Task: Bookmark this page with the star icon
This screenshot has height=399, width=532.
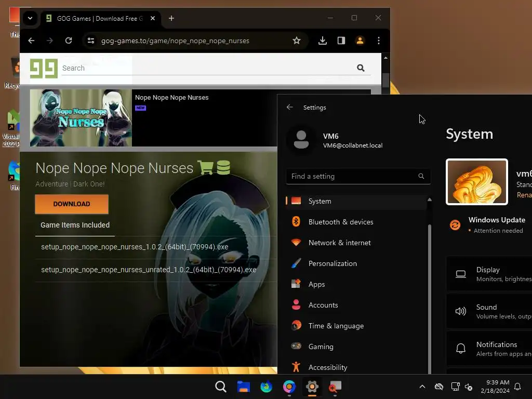Action: pos(297,41)
